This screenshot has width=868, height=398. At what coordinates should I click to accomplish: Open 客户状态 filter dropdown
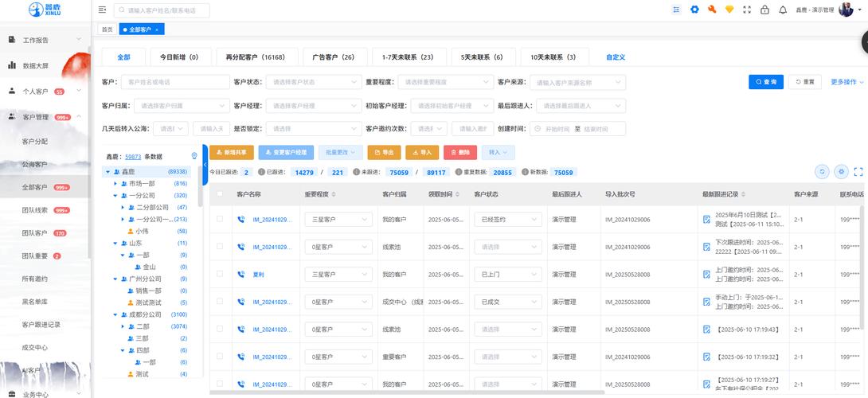click(313, 82)
